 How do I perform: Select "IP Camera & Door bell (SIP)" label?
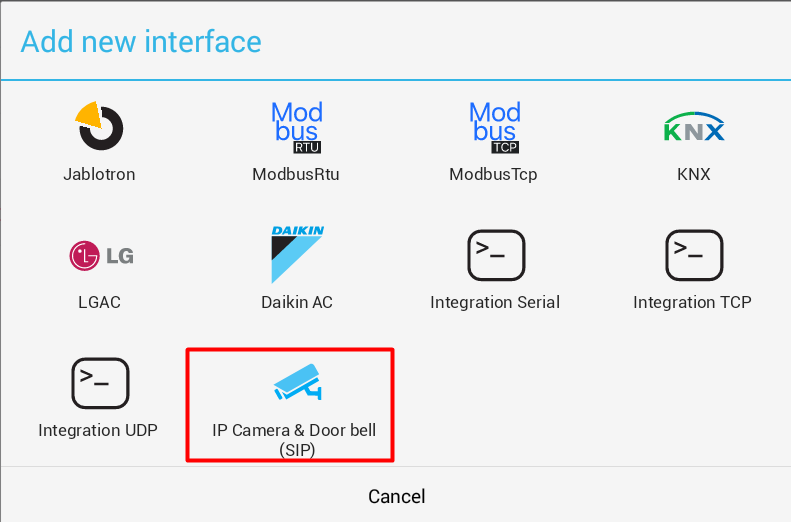[296, 439]
